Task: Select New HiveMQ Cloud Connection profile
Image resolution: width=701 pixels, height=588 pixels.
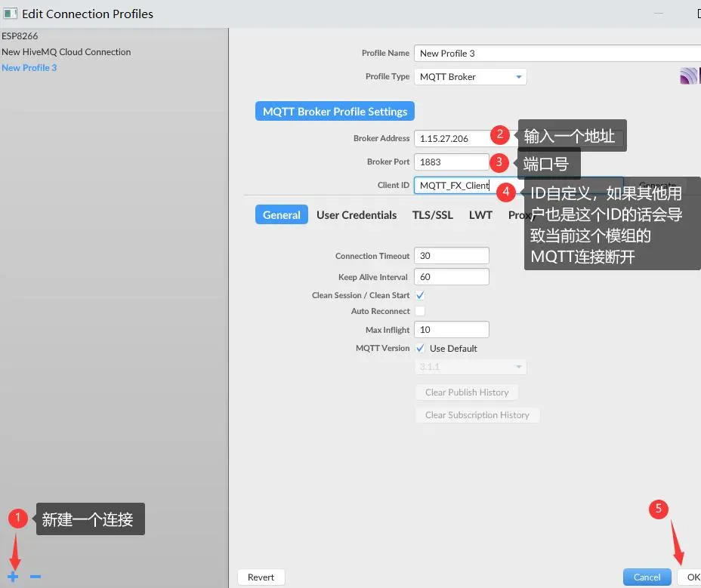Action: pyautogui.click(x=66, y=52)
